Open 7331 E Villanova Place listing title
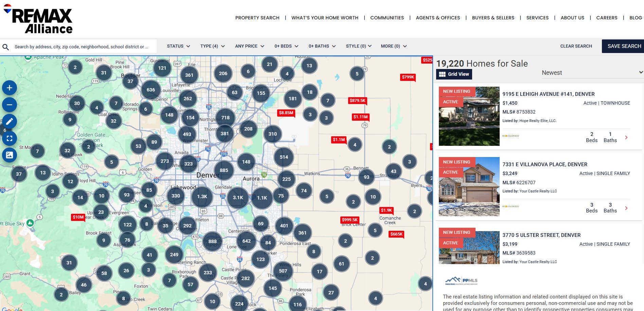Image resolution: width=644 pixels, height=311 pixels. [x=545, y=165]
